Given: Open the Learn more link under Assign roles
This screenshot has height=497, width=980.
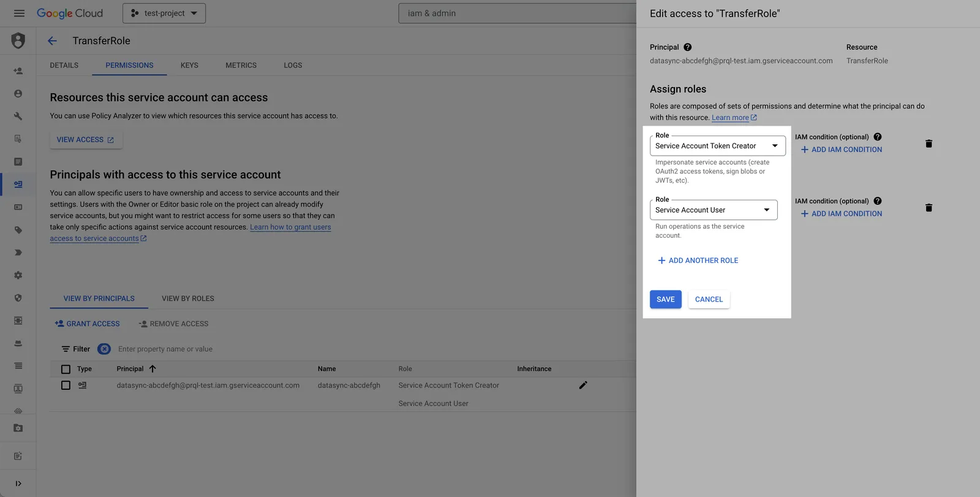Looking at the screenshot, I should tap(734, 118).
